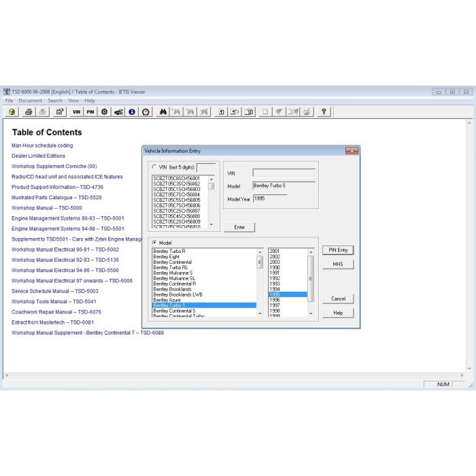
Task: Click the Model field showing Bentley Turbo S
Action: tap(284, 186)
